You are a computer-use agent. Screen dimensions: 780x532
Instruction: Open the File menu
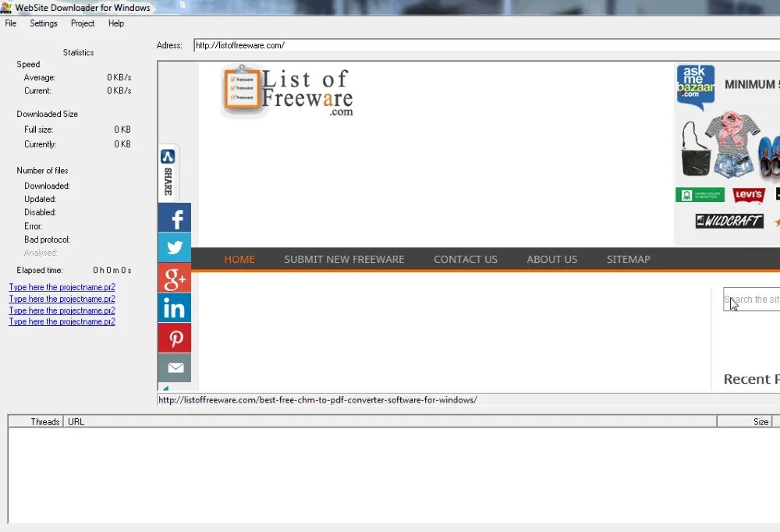pos(10,23)
